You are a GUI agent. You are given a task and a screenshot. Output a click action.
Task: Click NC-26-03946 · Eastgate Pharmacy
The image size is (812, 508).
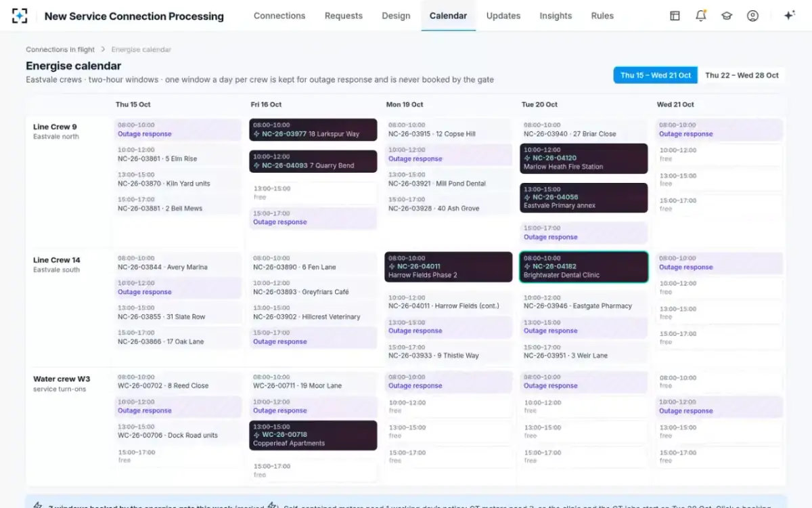[x=584, y=301]
